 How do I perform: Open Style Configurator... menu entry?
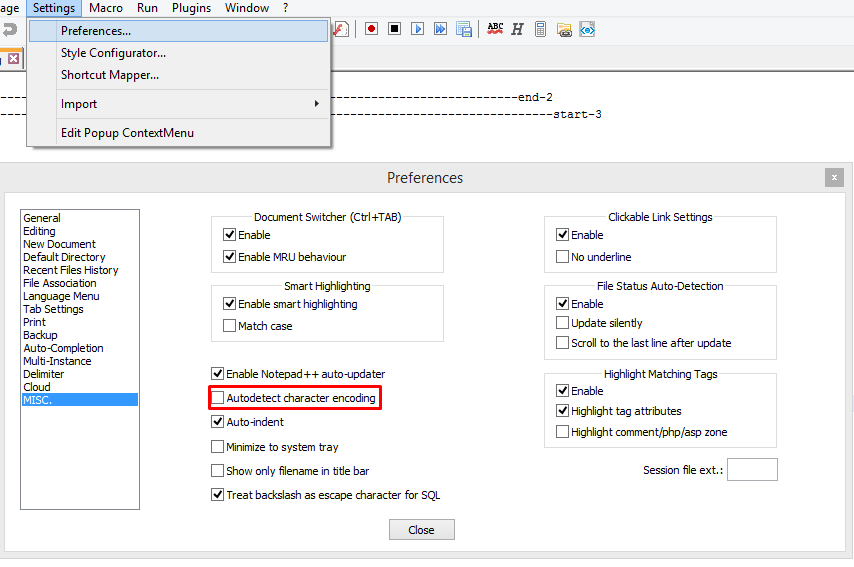[179, 53]
